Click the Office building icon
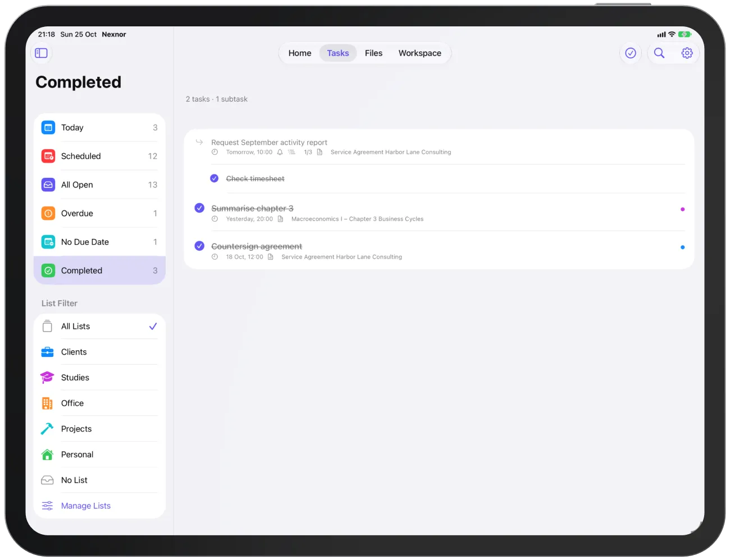 point(47,403)
